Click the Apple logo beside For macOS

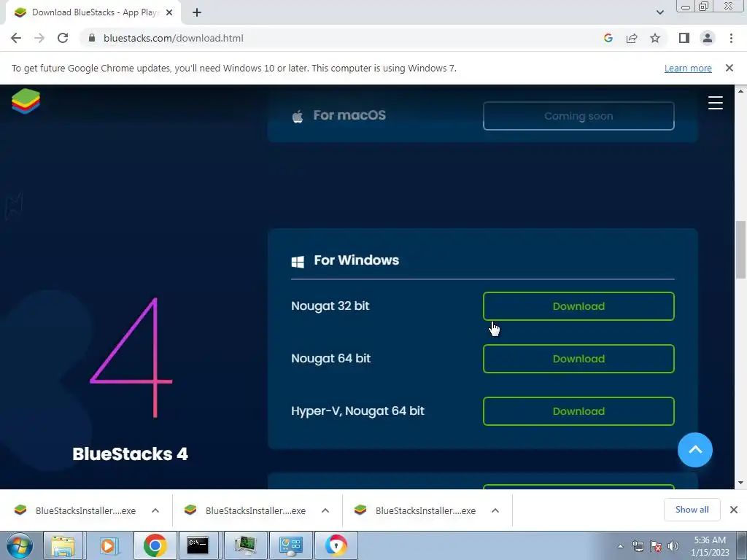298,116
